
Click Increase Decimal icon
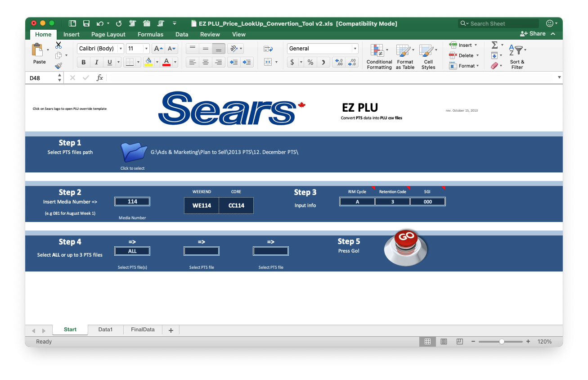point(339,63)
